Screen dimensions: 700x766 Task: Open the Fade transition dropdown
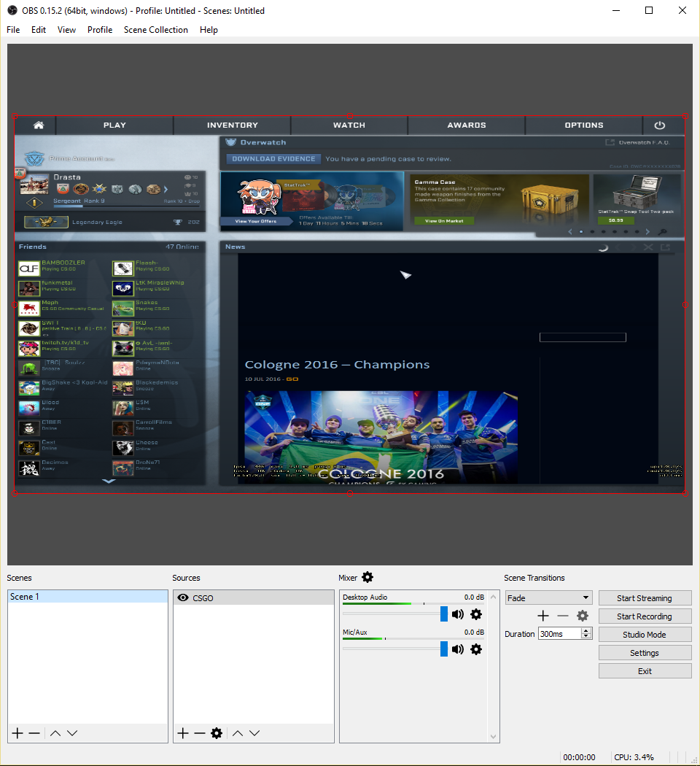(x=548, y=598)
